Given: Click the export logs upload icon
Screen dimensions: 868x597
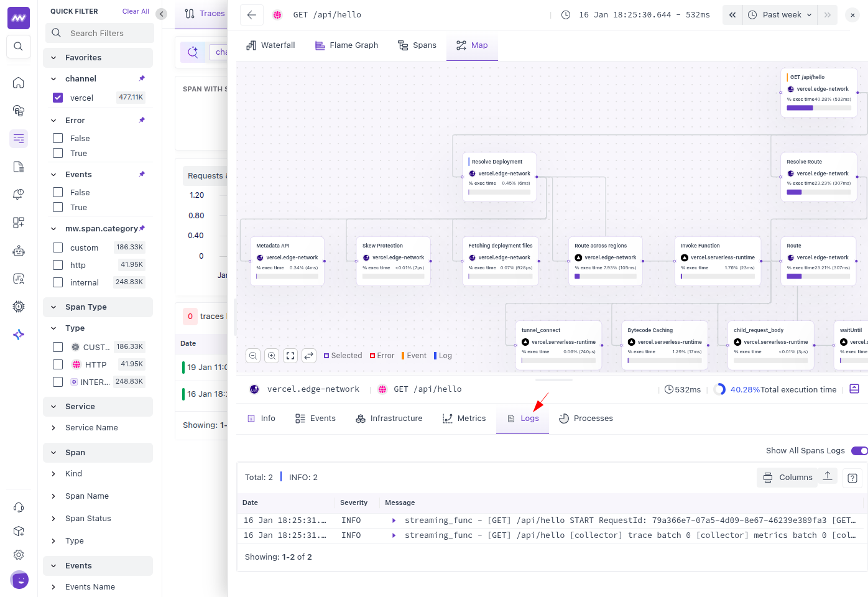Looking at the screenshot, I should pos(828,476).
